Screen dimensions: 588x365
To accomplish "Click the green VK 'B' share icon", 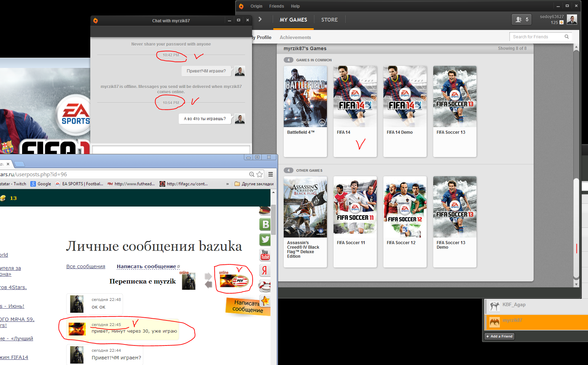I will pyautogui.click(x=265, y=224).
